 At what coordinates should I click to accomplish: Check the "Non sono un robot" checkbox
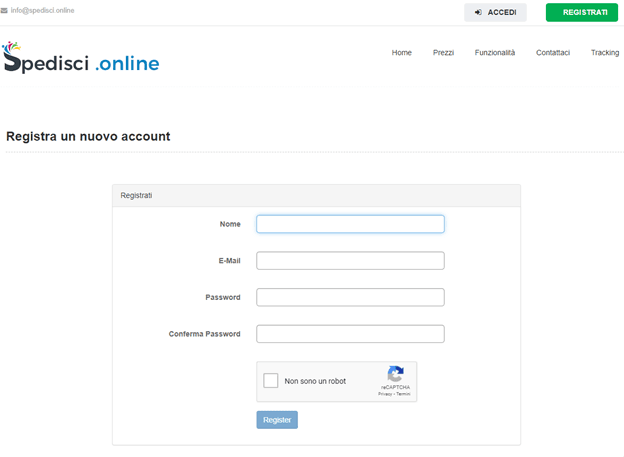coord(271,381)
